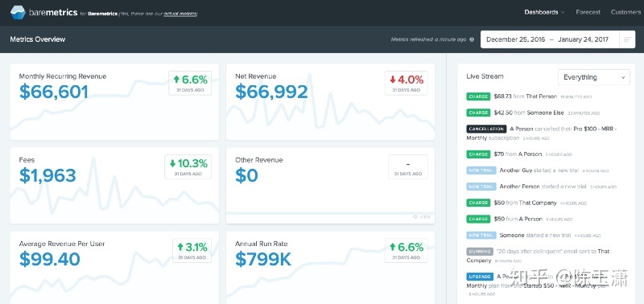
Task: Click the NEW TRIAL badge for Another Guy
Action: [481, 170]
